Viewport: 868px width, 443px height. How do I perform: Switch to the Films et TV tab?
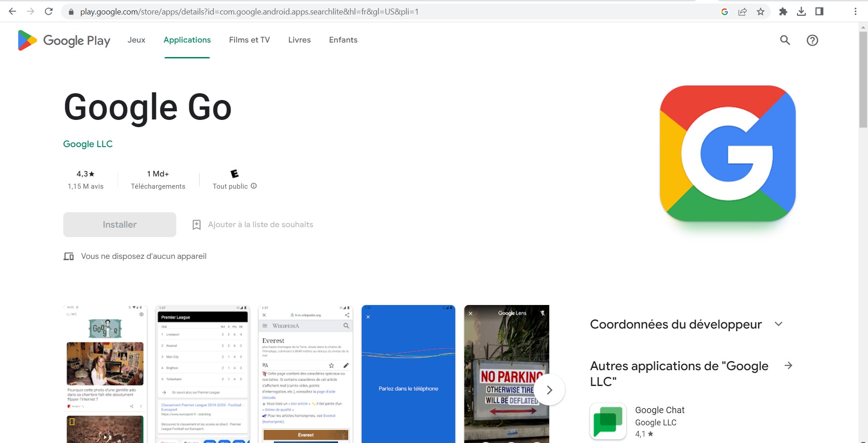click(249, 40)
